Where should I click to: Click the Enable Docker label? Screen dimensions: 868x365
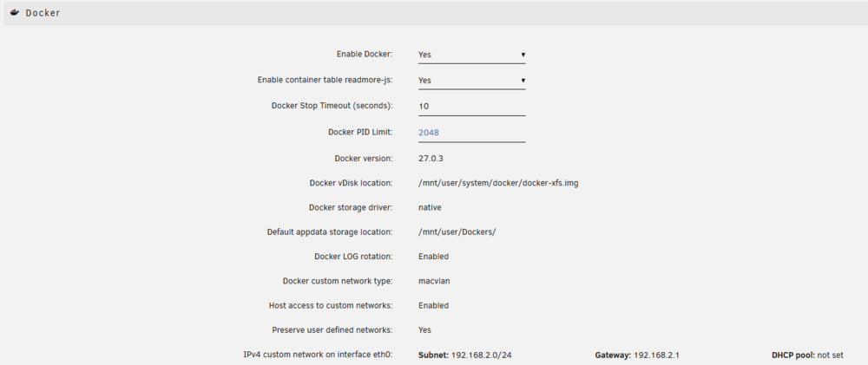point(365,55)
